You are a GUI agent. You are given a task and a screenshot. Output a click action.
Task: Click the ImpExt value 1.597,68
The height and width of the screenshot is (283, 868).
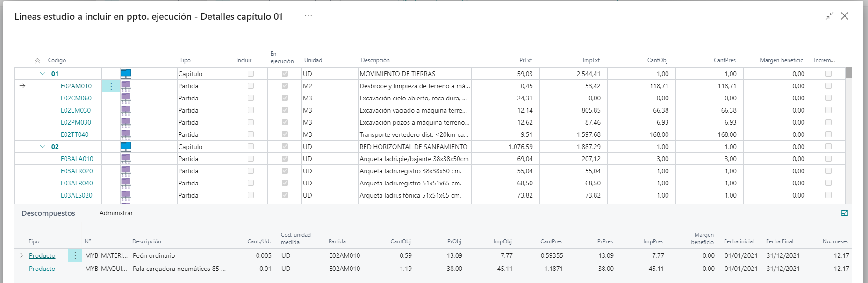[588, 134]
